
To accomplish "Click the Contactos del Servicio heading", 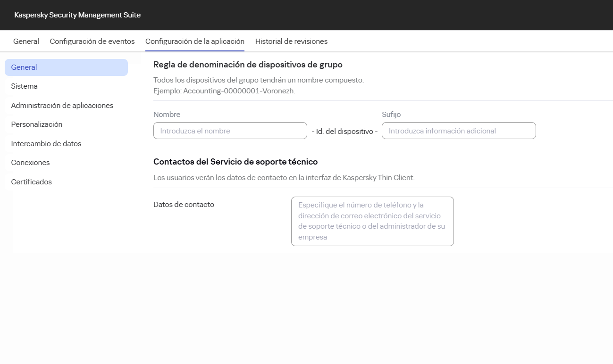I will coord(235,162).
